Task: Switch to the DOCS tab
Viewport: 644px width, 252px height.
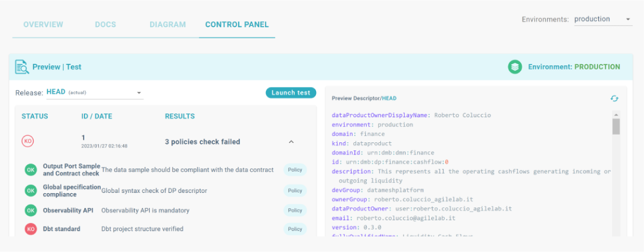Action: click(105, 25)
